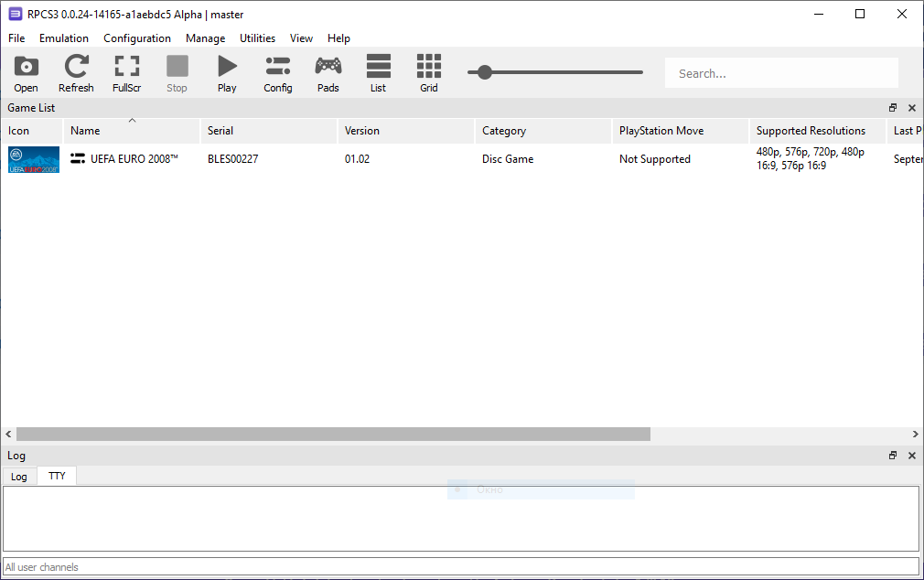This screenshot has width=924, height=580.
Task: Toggle fullscreen with FullScr icon
Action: pos(126,73)
